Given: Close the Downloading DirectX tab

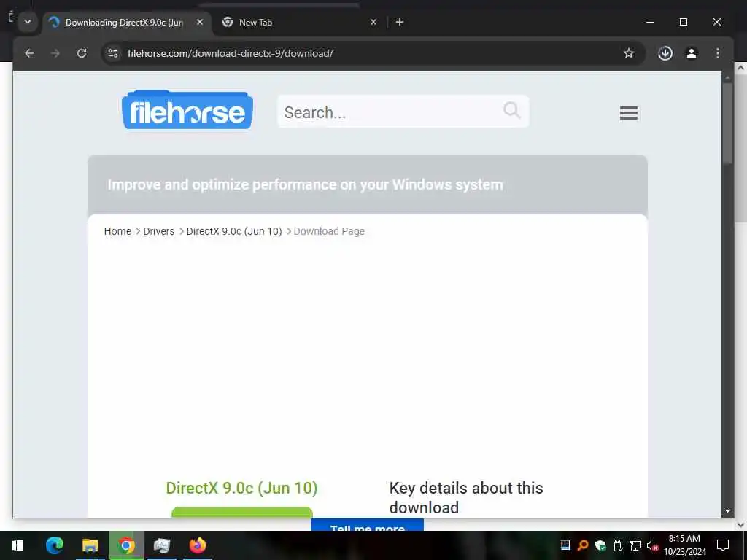Looking at the screenshot, I should tap(200, 22).
